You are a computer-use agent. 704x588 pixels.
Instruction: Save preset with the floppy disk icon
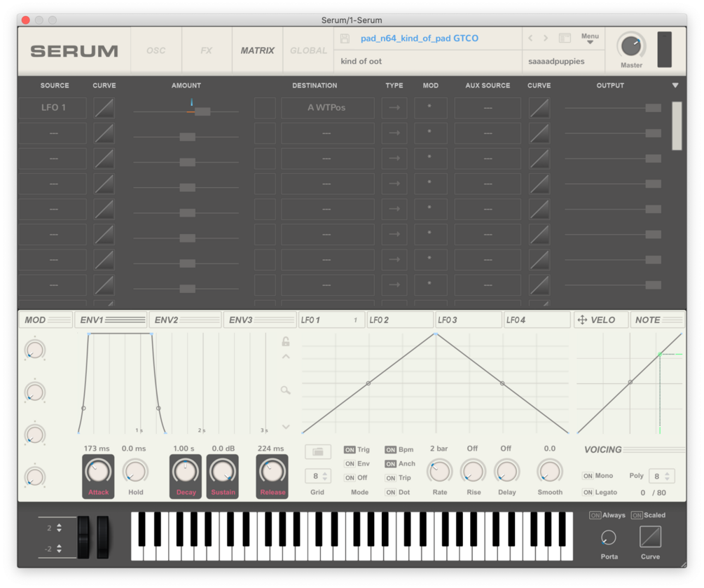click(x=345, y=39)
